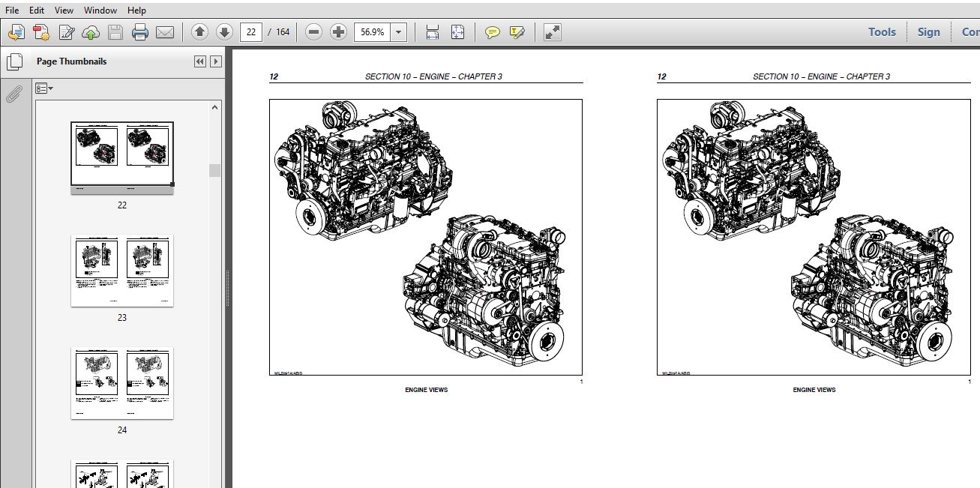The image size is (980, 488).
Task: Click the Edit/Sign document icon
Action: coord(66,32)
